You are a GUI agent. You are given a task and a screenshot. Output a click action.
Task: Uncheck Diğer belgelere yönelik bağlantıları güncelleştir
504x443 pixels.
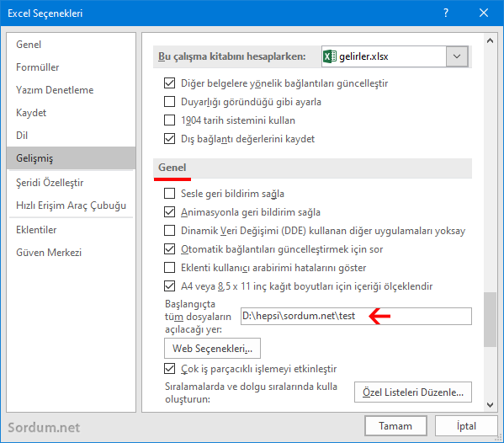(169, 83)
